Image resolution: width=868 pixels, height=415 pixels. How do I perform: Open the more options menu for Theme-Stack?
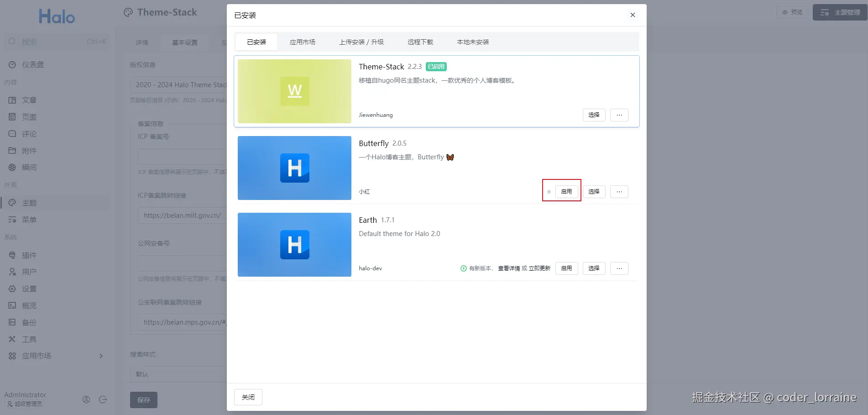click(x=619, y=115)
